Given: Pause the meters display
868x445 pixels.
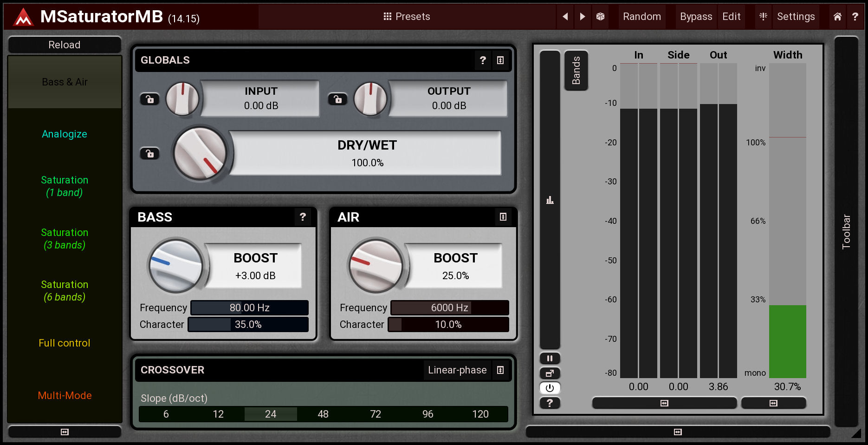Looking at the screenshot, I should 550,358.
